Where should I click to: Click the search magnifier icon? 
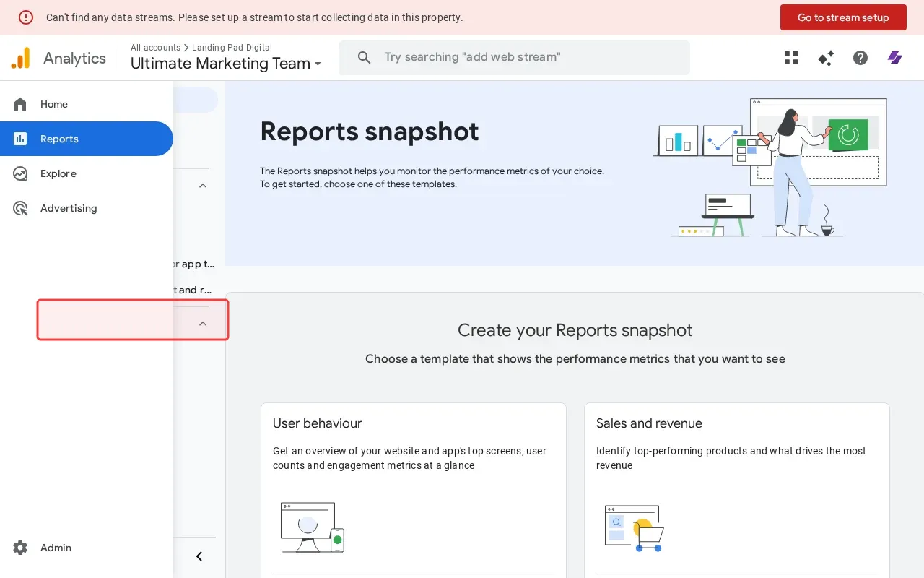(365, 57)
